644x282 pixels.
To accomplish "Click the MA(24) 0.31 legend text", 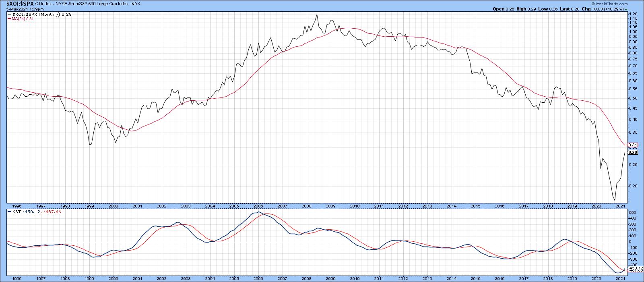I will [21, 19].
